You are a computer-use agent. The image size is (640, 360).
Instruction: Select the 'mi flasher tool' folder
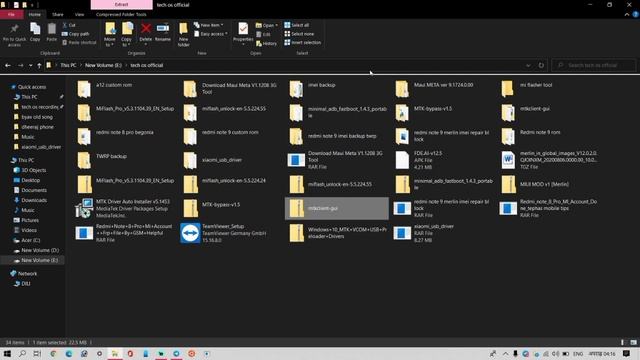click(x=527, y=89)
